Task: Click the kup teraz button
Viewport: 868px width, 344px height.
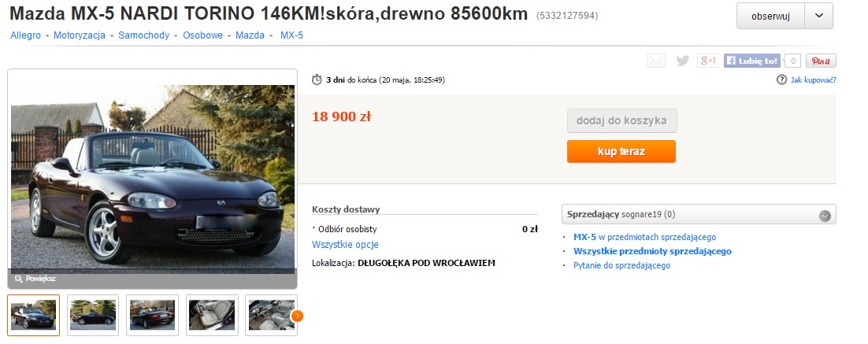Action: [x=621, y=152]
